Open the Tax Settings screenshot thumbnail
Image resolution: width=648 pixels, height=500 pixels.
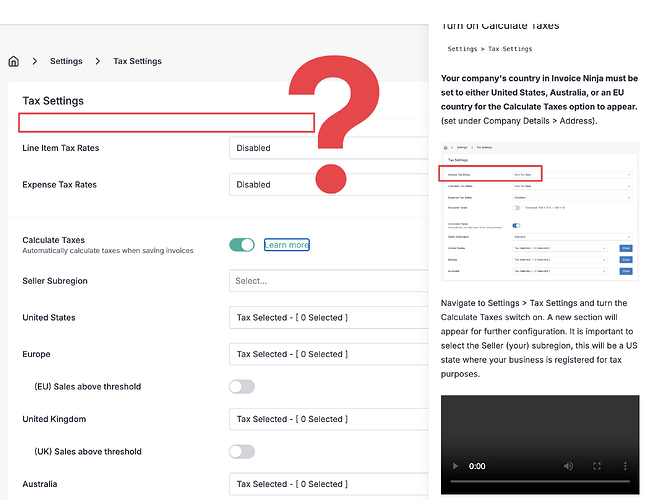pyautogui.click(x=540, y=212)
